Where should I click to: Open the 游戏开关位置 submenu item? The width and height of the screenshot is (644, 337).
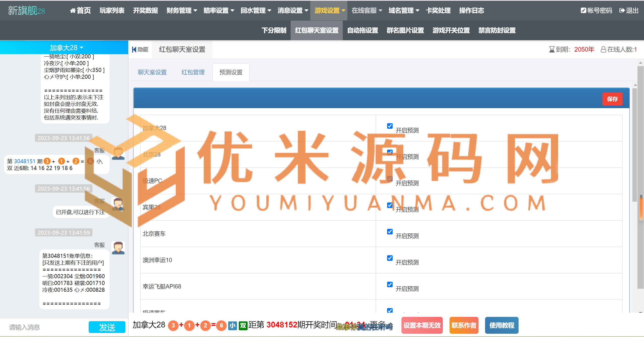(451, 30)
